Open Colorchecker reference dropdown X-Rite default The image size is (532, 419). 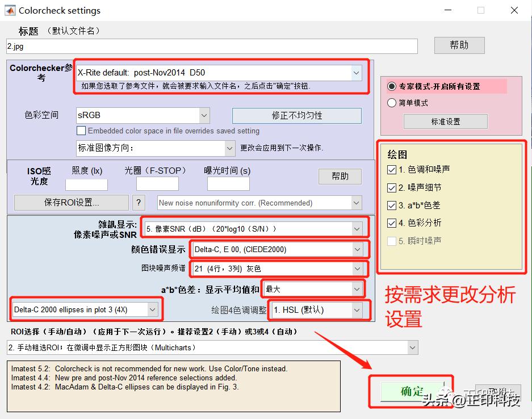click(x=219, y=73)
